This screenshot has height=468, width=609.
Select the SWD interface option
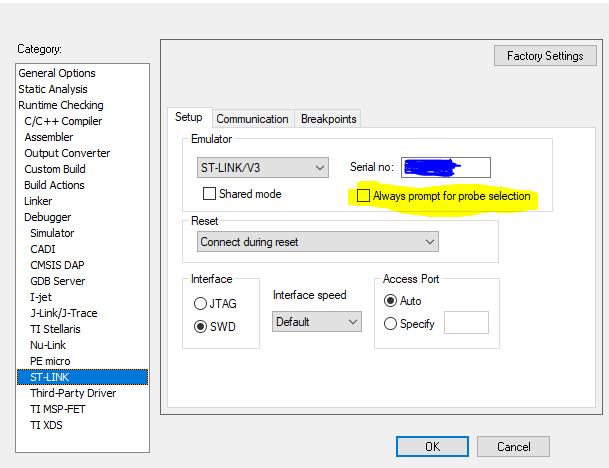tap(201, 326)
